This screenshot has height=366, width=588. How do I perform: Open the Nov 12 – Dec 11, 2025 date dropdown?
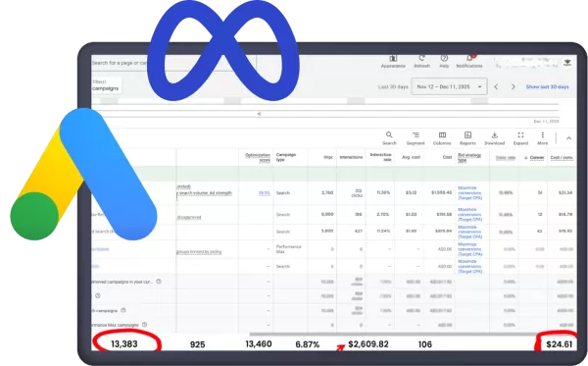point(449,86)
